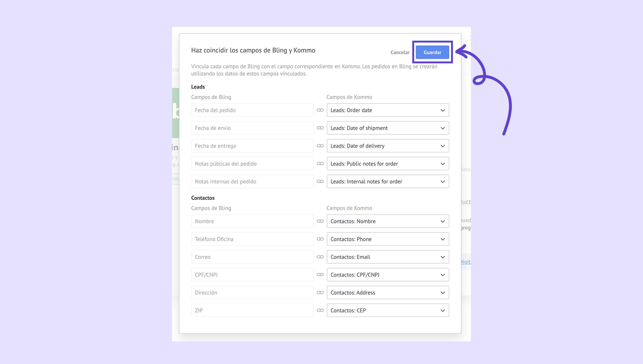Expand the Contactos: Address dropdown
This screenshot has height=364, width=643.
pyautogui.click(x=387, y=293)
